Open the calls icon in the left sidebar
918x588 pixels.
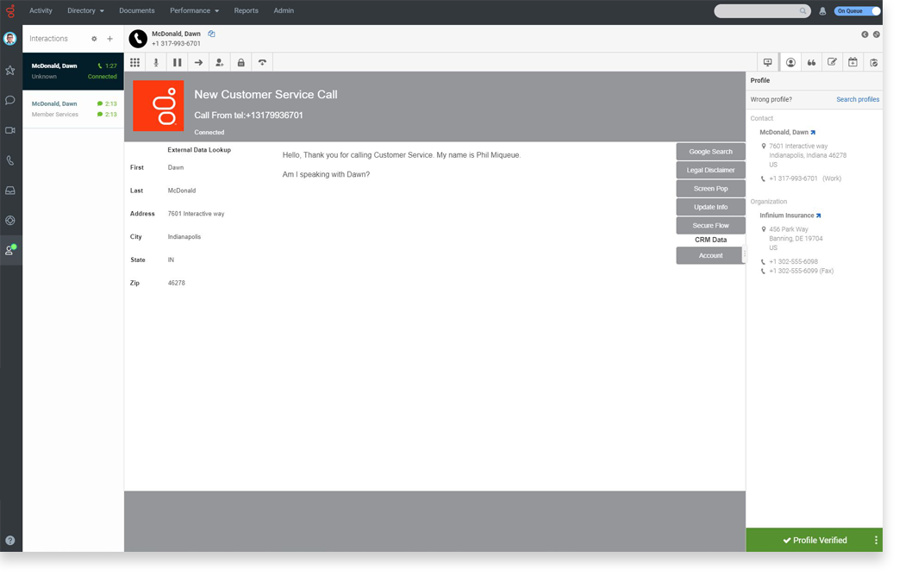click(9, 160)
